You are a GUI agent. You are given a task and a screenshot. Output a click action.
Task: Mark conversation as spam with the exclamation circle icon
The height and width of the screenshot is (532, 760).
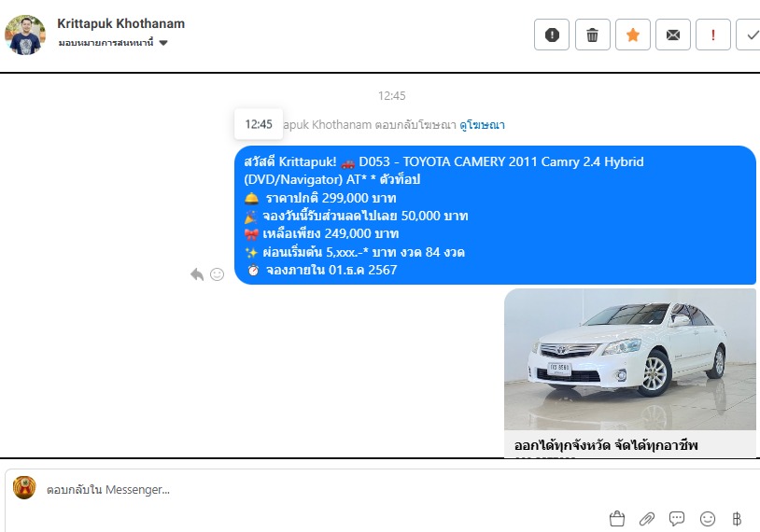(x=552, y=35)
